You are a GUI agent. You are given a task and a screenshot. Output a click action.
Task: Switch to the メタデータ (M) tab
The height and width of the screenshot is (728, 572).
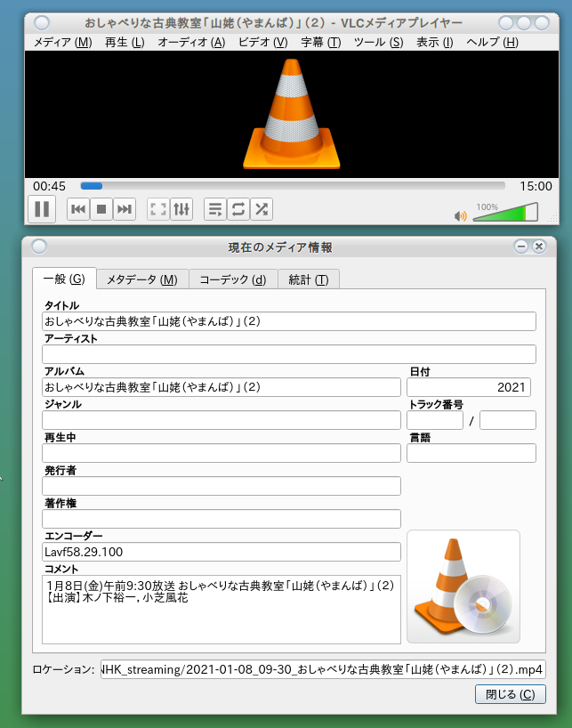pyautogui.click(x=142, y=279)
